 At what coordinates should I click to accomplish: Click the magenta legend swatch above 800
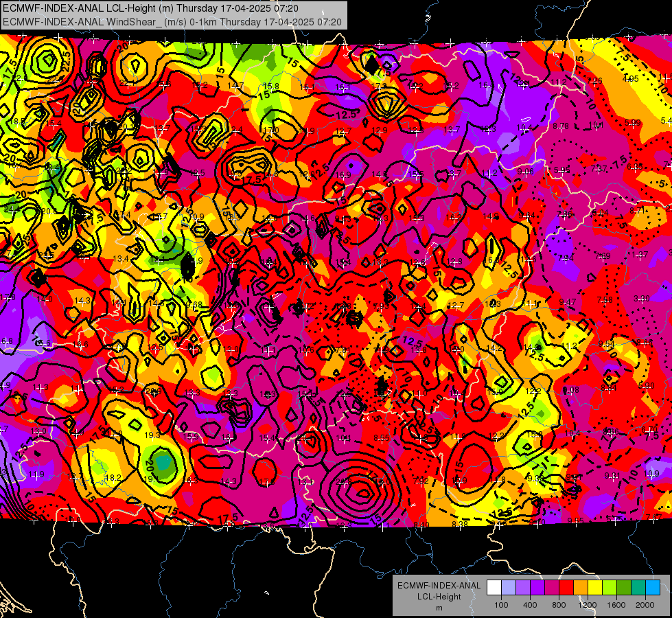point(552,588)
